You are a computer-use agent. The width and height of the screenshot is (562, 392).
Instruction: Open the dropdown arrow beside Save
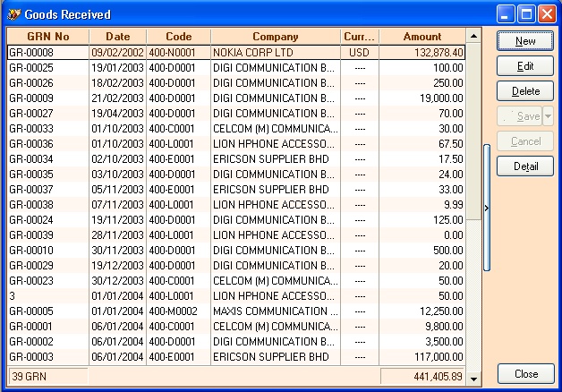(x=548, y=116)
